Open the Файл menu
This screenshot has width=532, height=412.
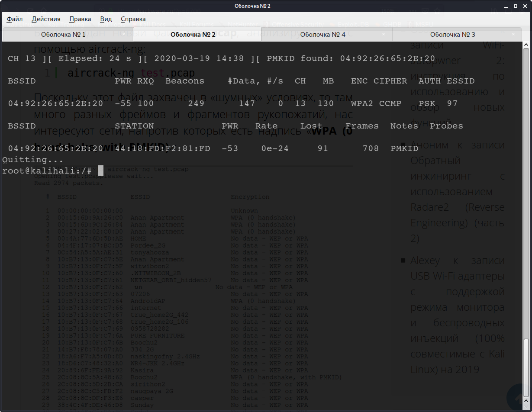15,19
